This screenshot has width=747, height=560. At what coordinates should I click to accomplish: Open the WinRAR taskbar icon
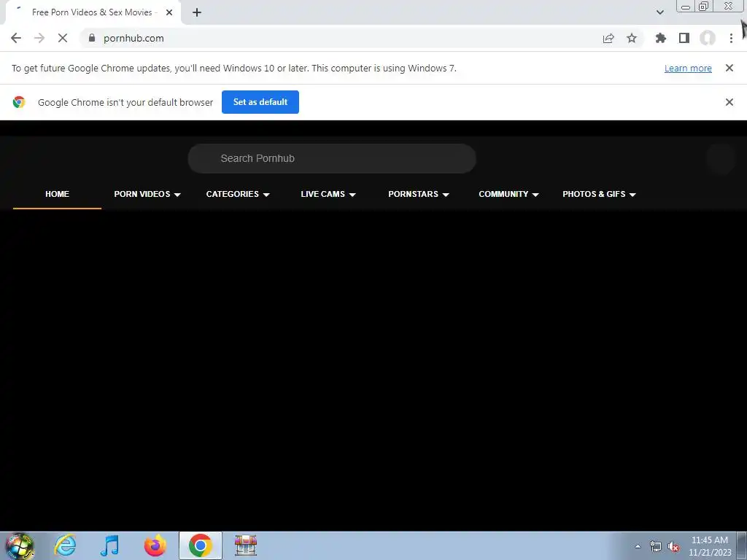click(x=246, y=545)
